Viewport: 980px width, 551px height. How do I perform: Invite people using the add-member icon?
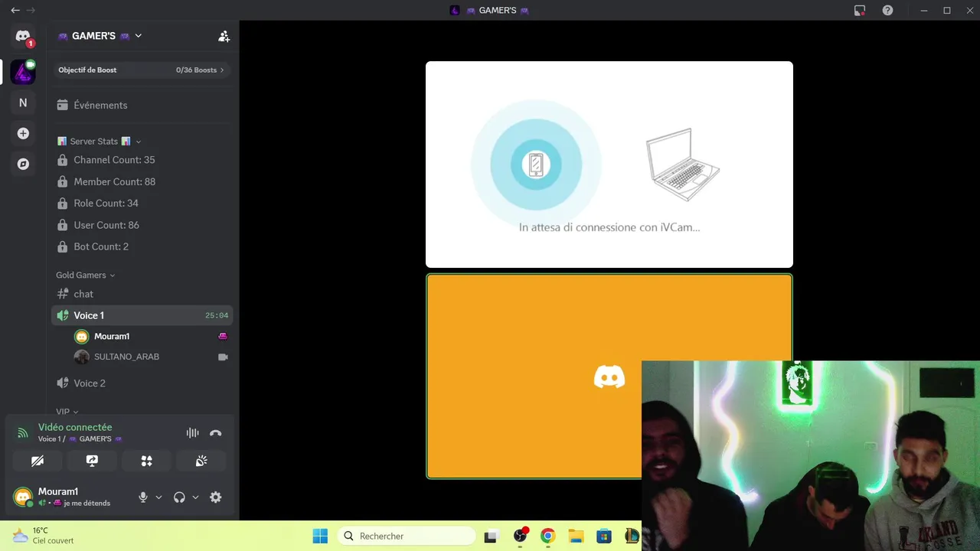click(224, 36)
